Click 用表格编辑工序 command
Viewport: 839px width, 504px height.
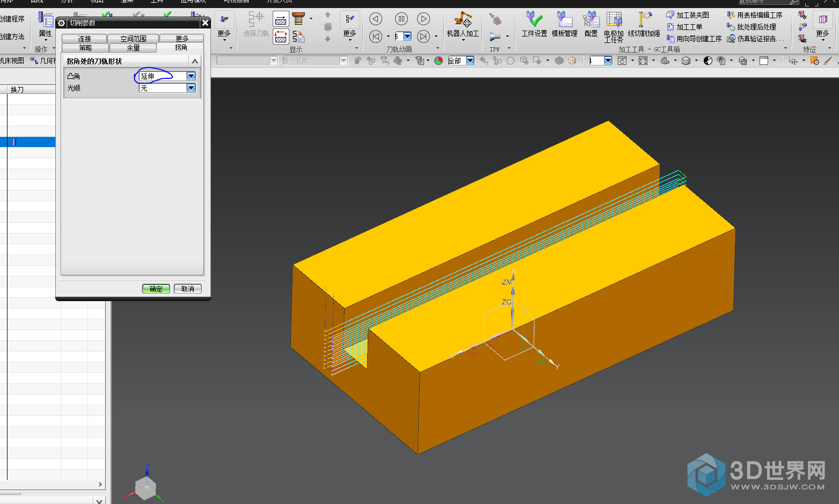point(755,15)
